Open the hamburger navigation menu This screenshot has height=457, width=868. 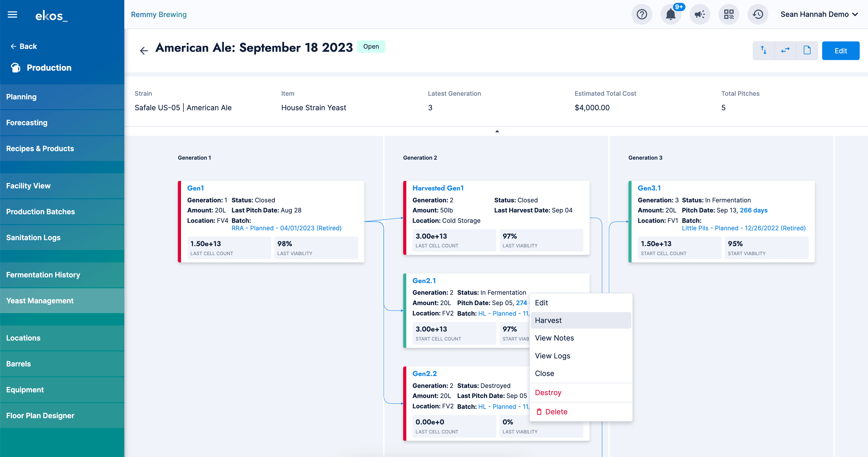point(12,14)
